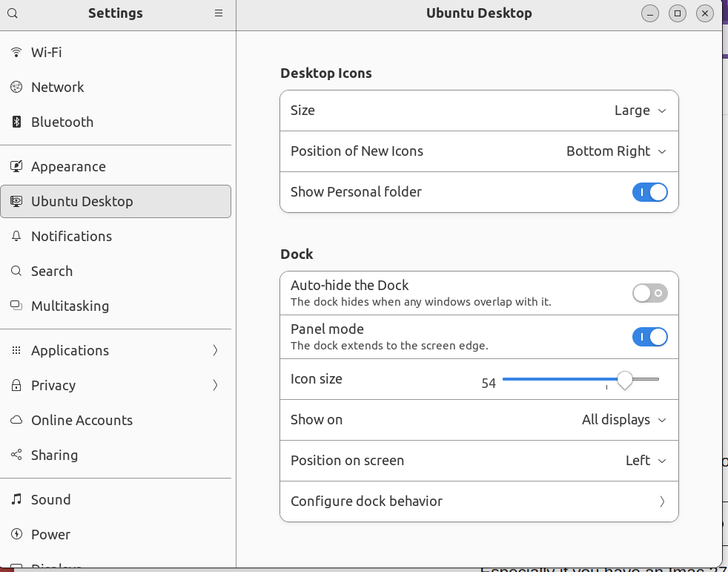Click the Wi-Fi signal icon

(16, 52)
